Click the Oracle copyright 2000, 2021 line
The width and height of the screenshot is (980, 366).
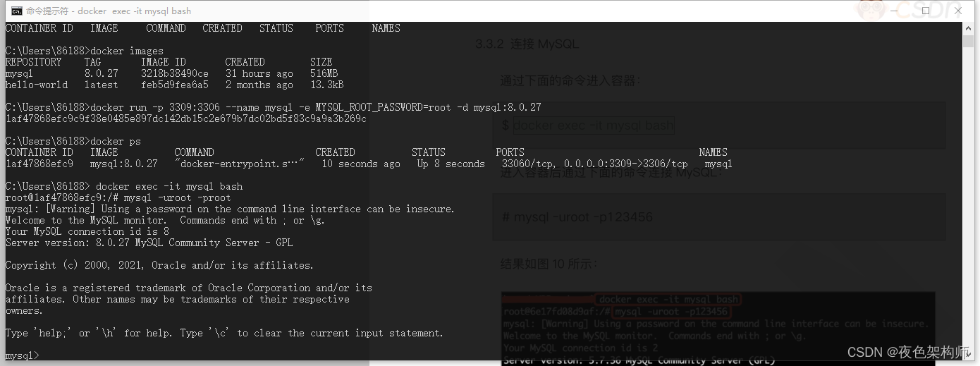[x=159, y=265]
